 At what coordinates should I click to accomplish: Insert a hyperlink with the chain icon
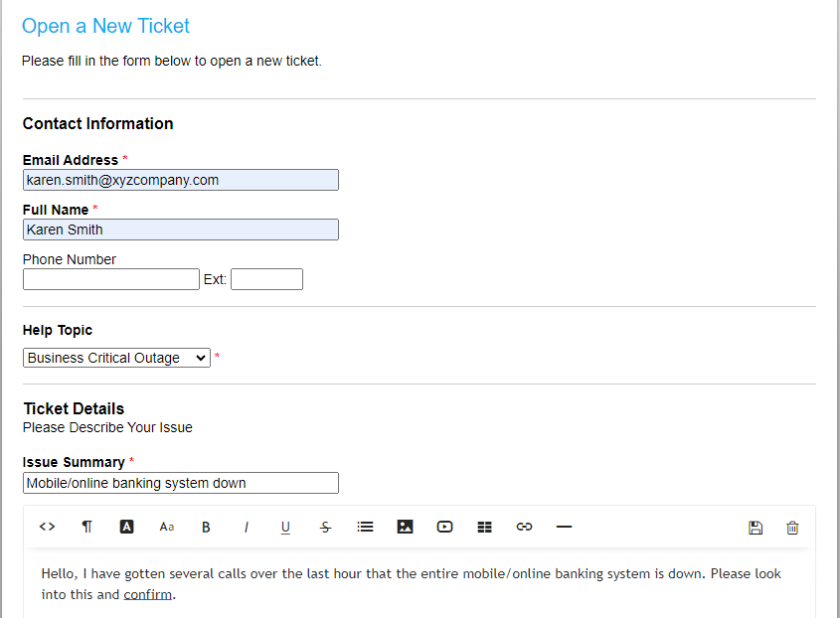coord(524,527)
